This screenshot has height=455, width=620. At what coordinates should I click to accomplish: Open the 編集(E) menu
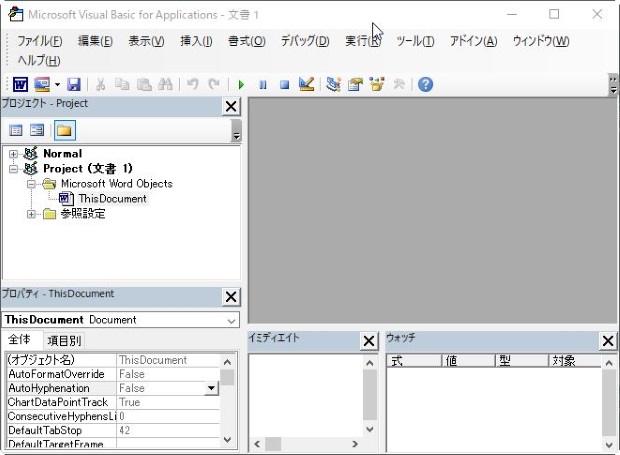click(95, 41)
